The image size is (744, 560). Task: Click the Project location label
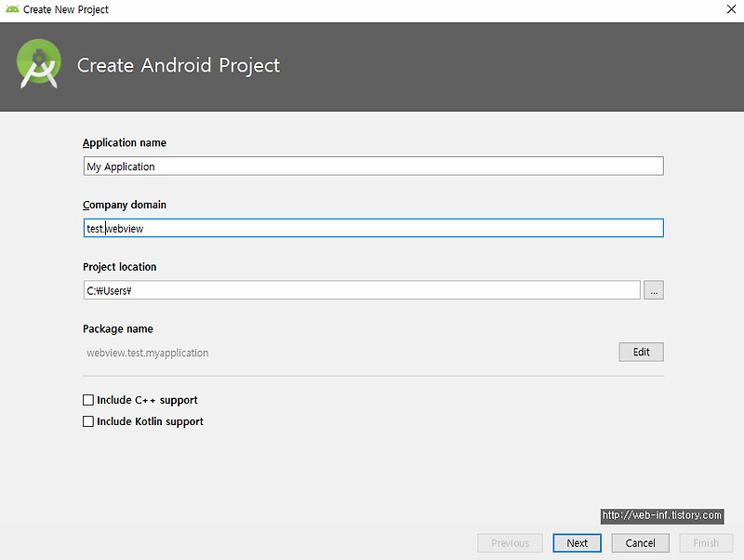pyautogui.click(x=120, y=267)
